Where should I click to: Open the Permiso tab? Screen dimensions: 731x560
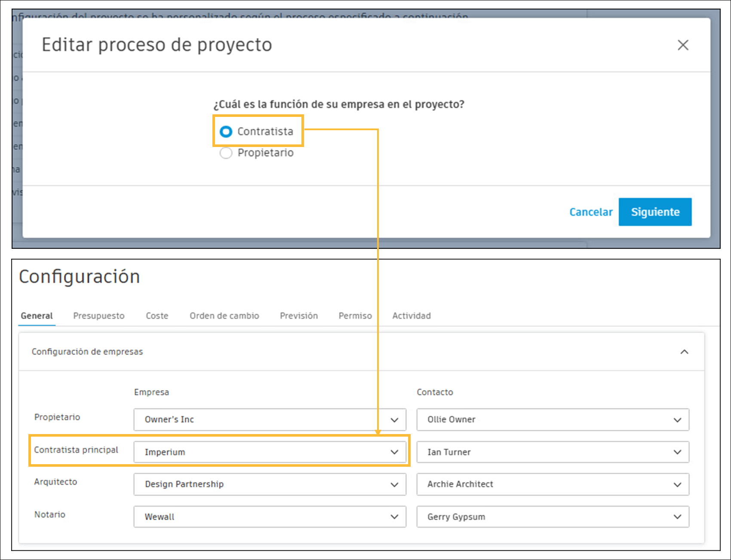click(x=354, y=315)
